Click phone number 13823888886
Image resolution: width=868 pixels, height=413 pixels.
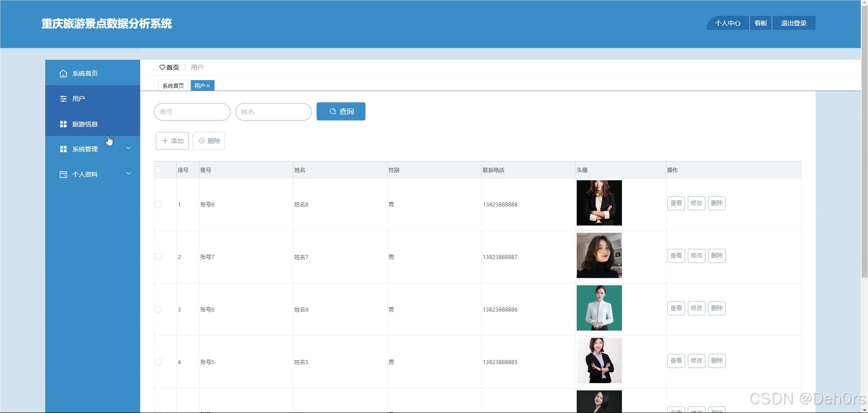coord(500,310)
